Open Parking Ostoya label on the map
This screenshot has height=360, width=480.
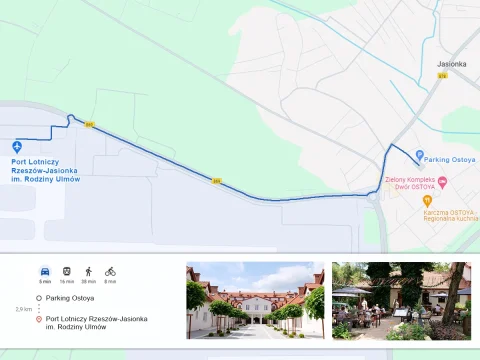click(449, 160)
